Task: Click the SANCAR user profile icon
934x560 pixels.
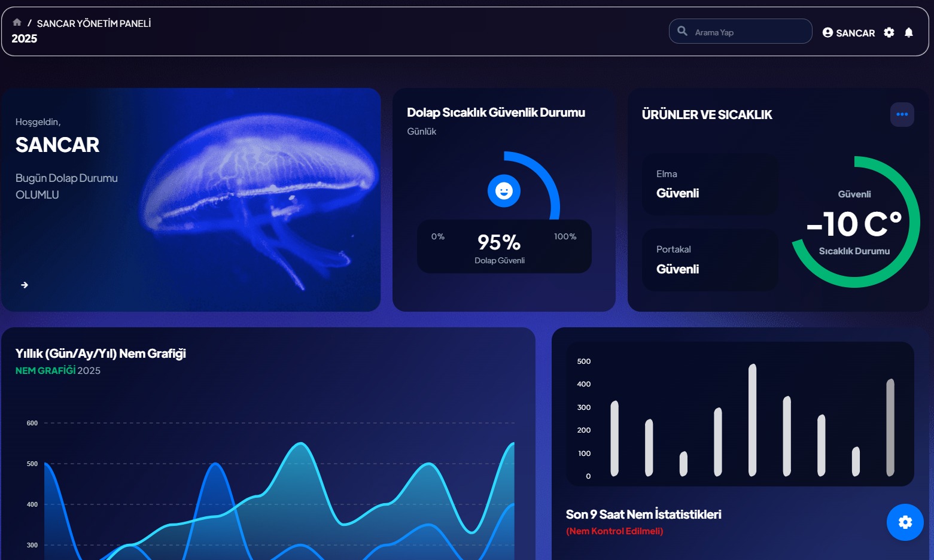Action: point(827,32)
